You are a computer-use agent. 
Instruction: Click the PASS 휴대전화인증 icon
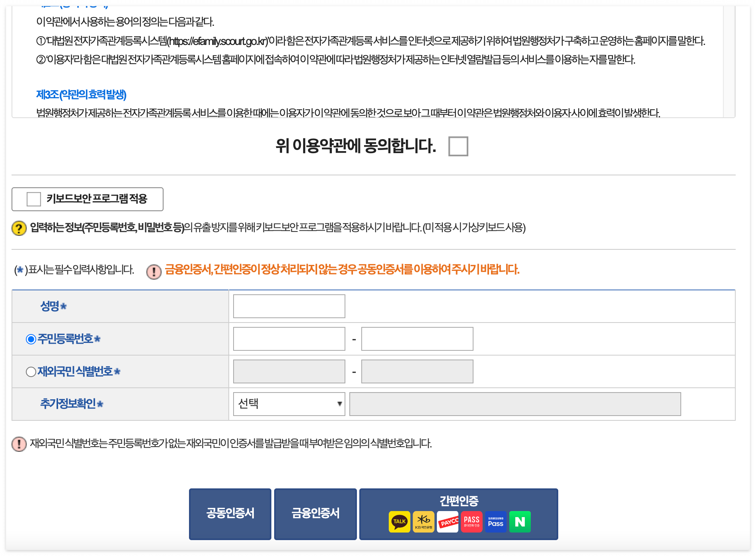coord(472,521)
